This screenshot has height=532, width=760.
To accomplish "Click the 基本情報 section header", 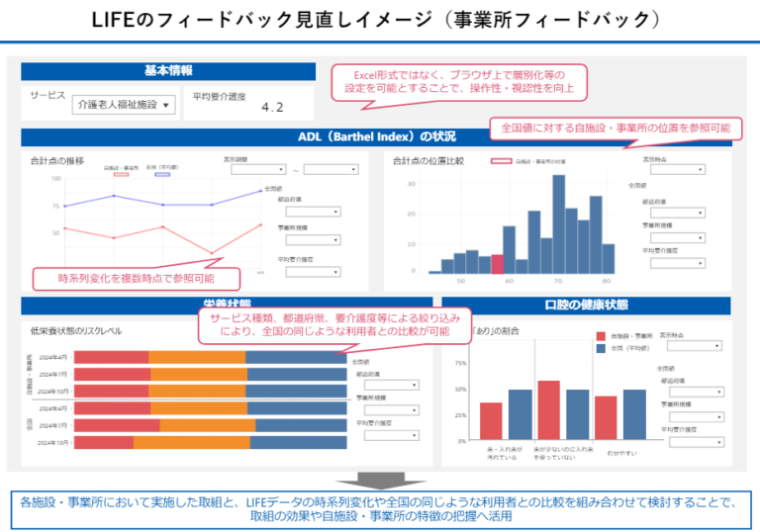I will 168,71.
